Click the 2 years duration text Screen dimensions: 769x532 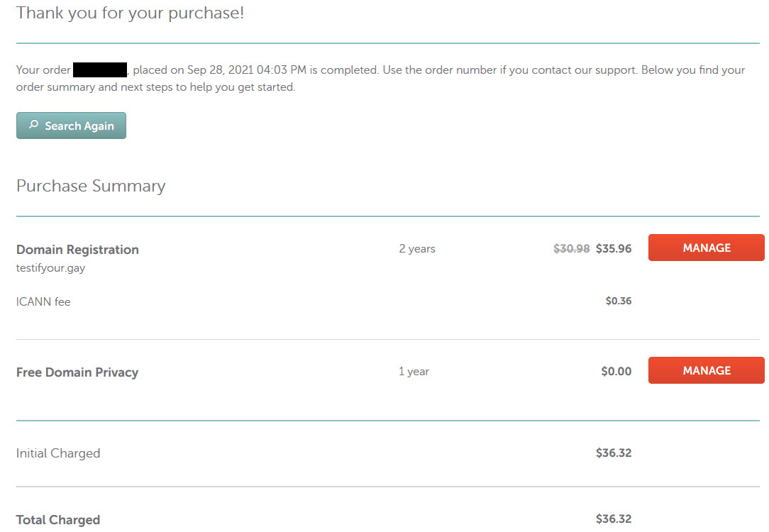tap(417, 248)
